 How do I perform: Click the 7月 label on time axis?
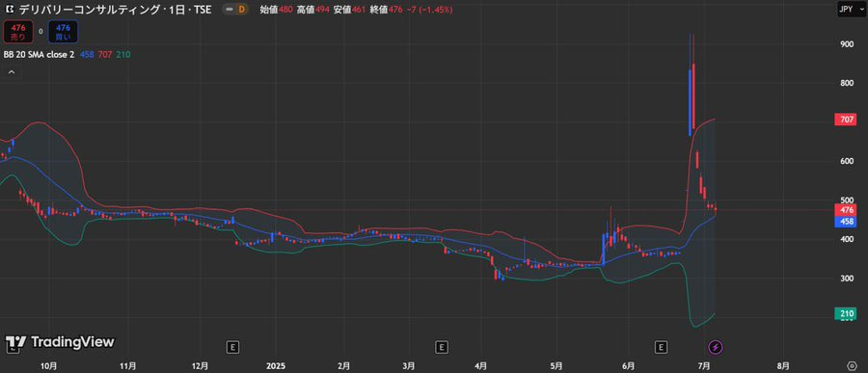(705, 366)
